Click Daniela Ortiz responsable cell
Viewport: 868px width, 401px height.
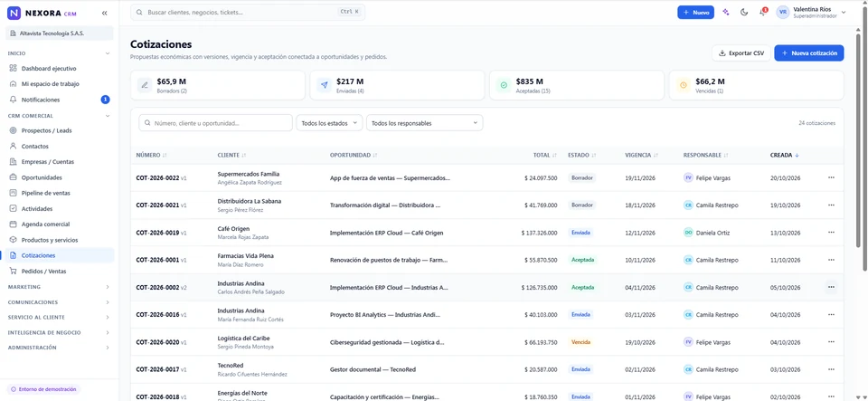(707, 233)
